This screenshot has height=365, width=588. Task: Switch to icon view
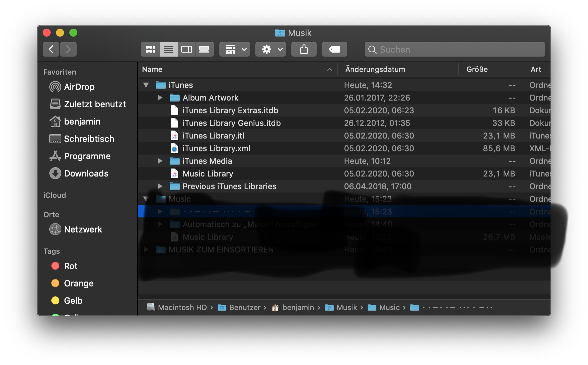coord(150,49)
